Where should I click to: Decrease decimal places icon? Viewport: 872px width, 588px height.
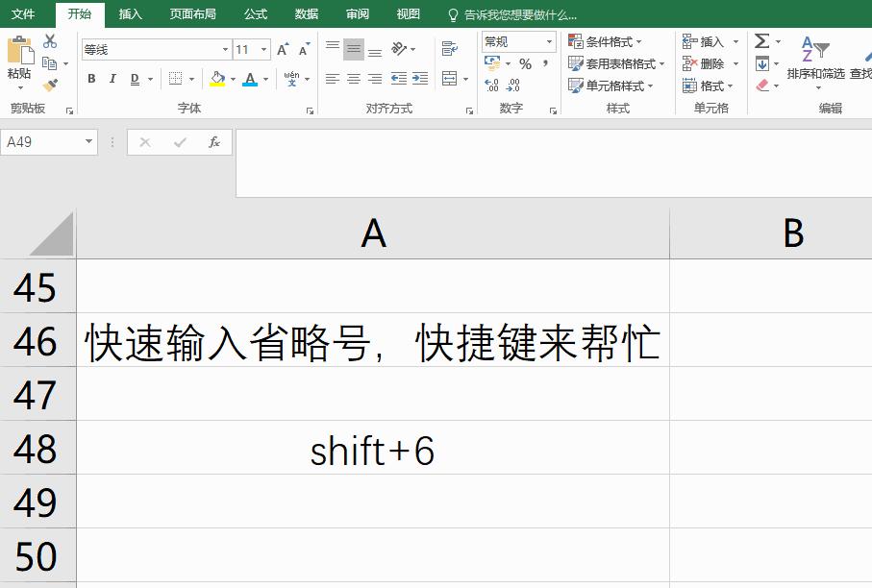click(x=511, y=86)
